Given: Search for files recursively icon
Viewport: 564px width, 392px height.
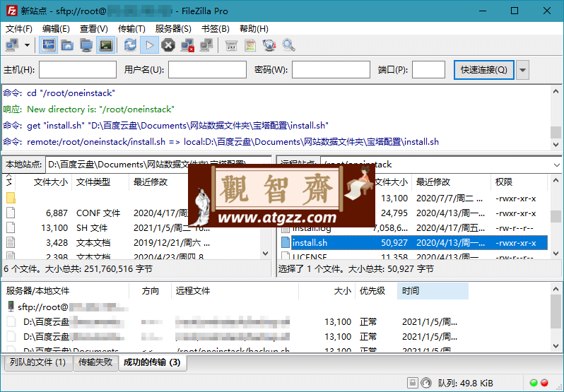Looking at the screenshot, I should (x=288, y=45).
